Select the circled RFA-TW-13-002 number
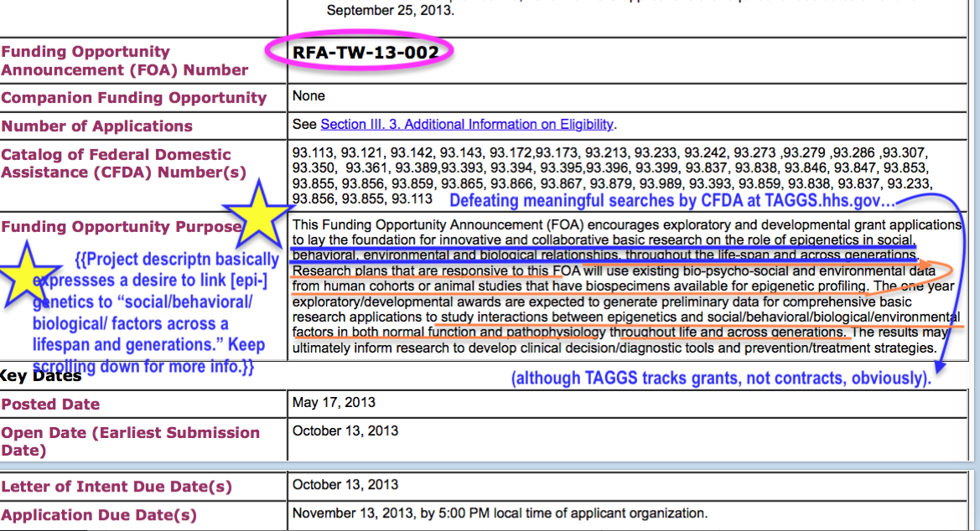Image resolution: width=980 pixels, height=531 pixels. click(x=365, y=53)
